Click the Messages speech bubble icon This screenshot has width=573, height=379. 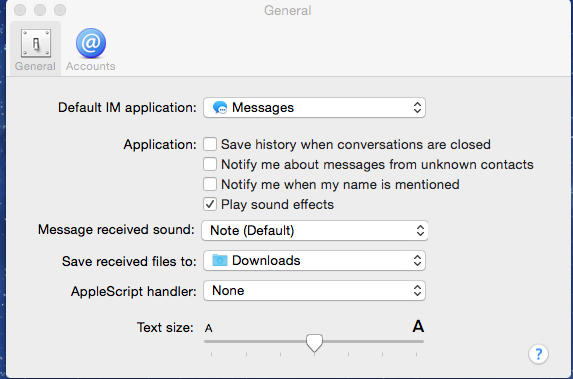click(220, 108)
